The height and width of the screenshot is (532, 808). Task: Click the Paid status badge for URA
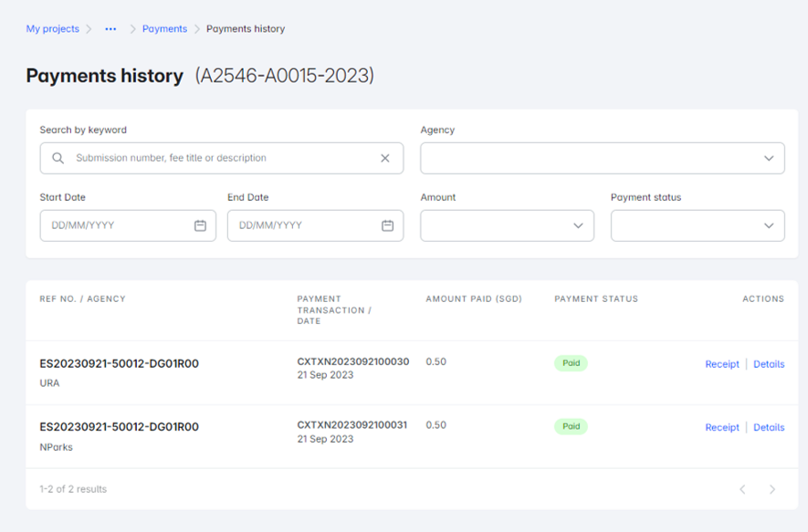pyautogui.click(x=571, y=363)
